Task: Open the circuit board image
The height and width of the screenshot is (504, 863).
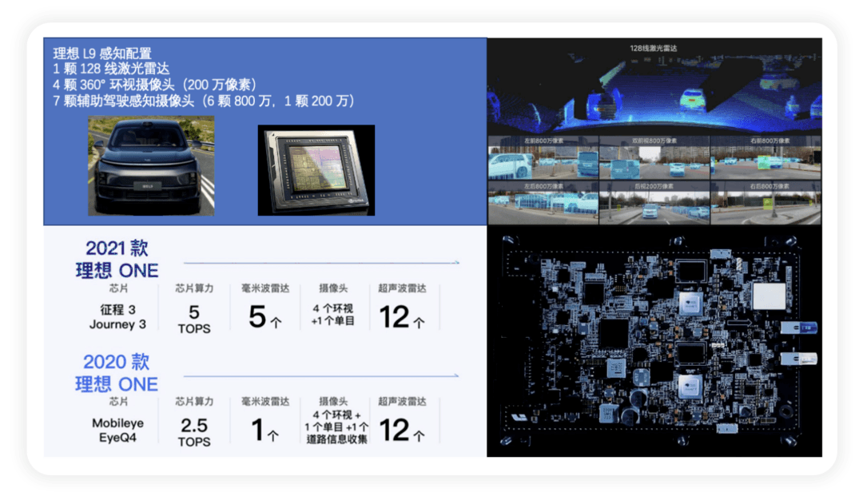Action: [654, 341]
